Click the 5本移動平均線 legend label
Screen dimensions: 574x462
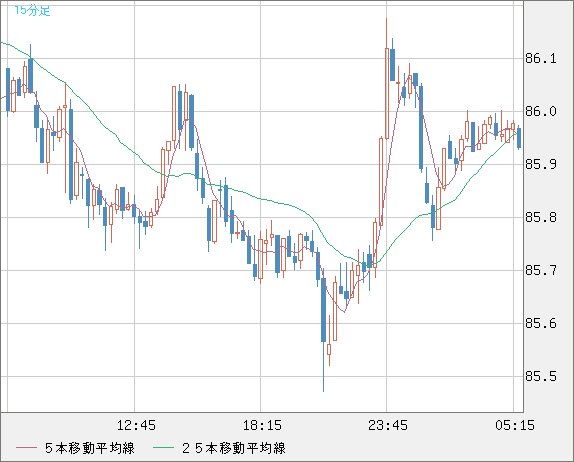[90, 448]
